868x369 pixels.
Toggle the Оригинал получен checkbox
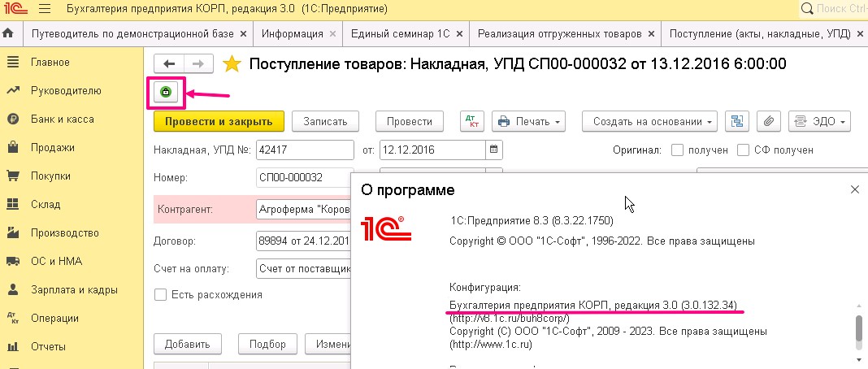[x=677, y=150]
